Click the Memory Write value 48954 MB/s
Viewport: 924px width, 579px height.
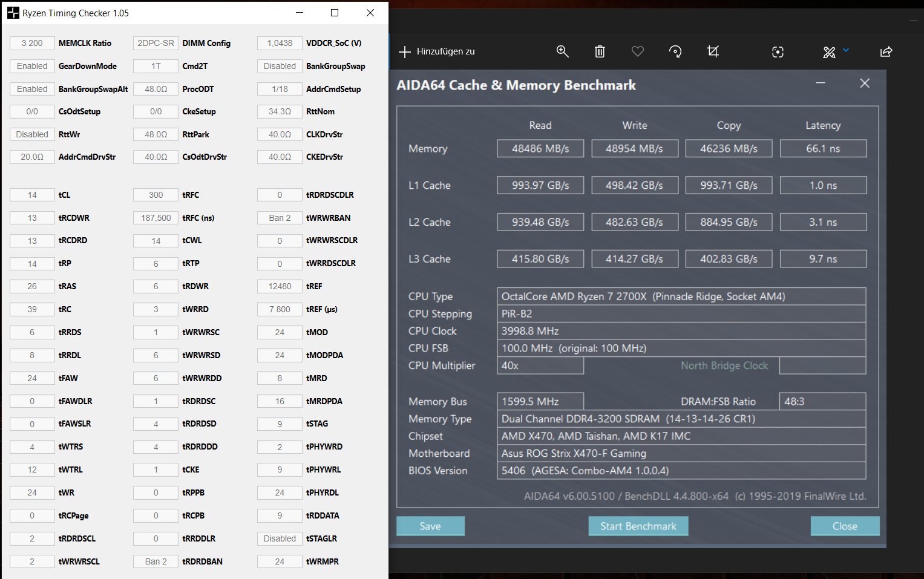[x=634, y=148]
